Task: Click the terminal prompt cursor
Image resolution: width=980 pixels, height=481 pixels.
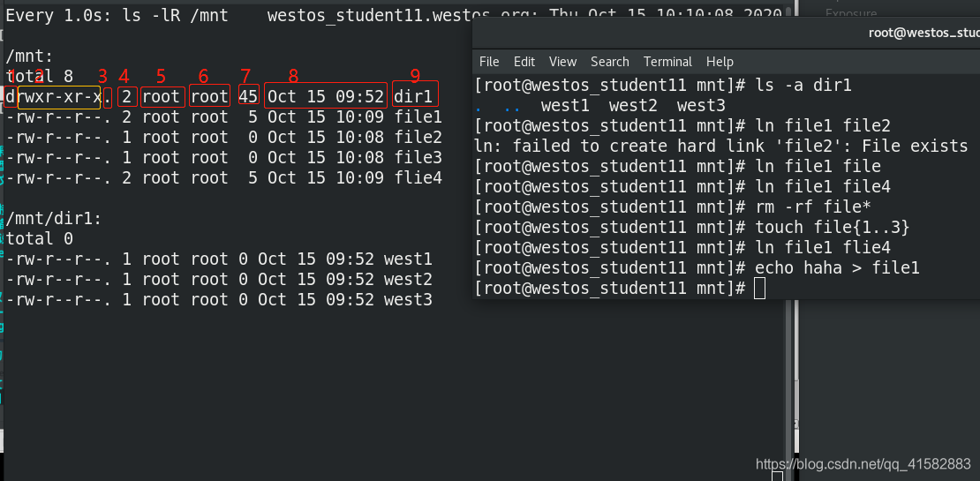Action: click(759, 289)
